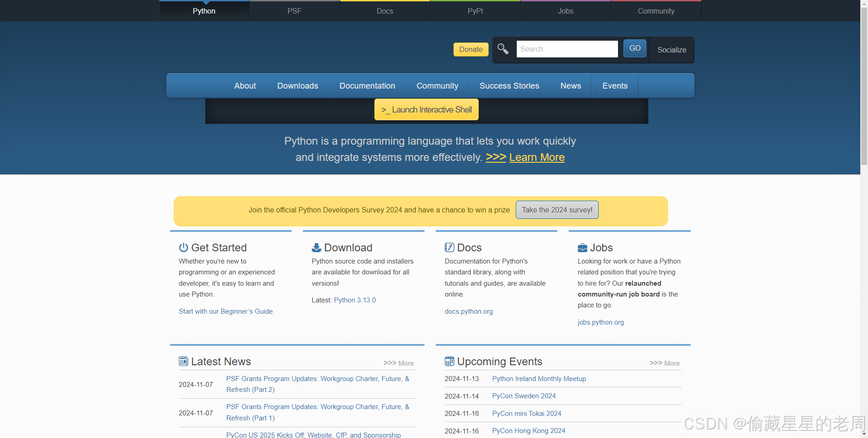Open PSF Grants Program Updates (Part 2) article

(318, 384)
